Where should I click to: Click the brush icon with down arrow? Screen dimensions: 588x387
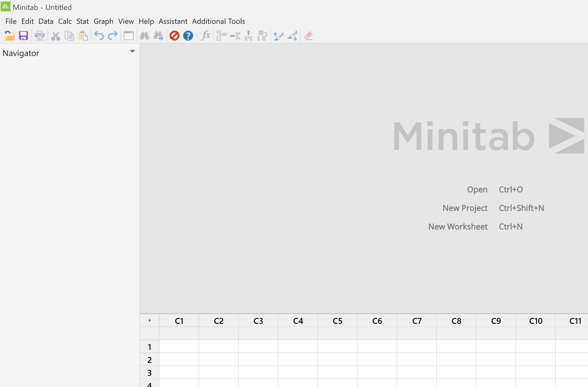click(292, 36)
